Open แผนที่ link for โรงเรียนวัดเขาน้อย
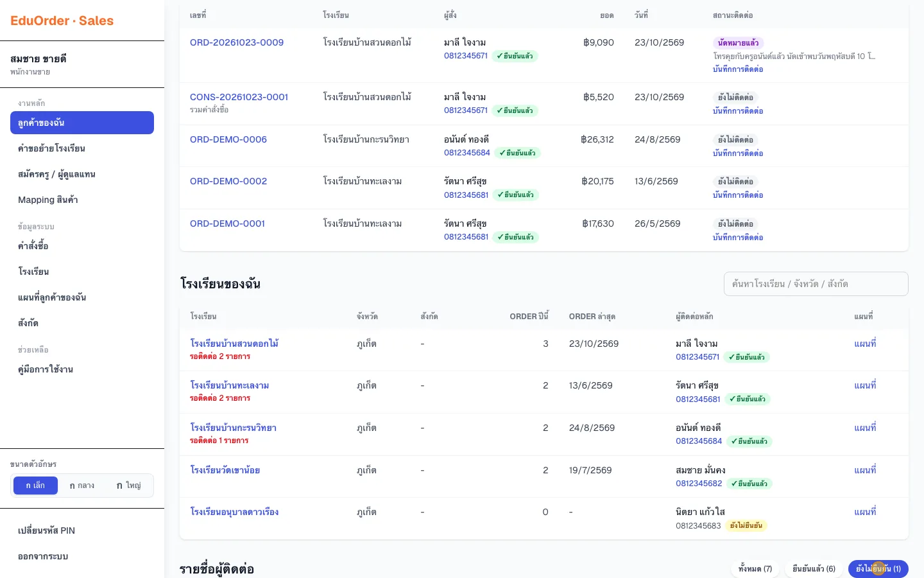This screenshot has height=578, width=924. [865, 470]
